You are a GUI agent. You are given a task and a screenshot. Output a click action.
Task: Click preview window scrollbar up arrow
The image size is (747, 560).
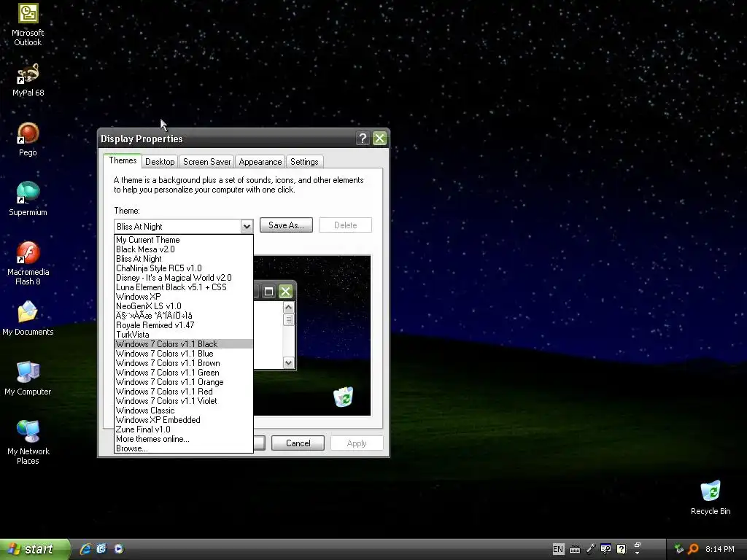(x=288, y=308)
